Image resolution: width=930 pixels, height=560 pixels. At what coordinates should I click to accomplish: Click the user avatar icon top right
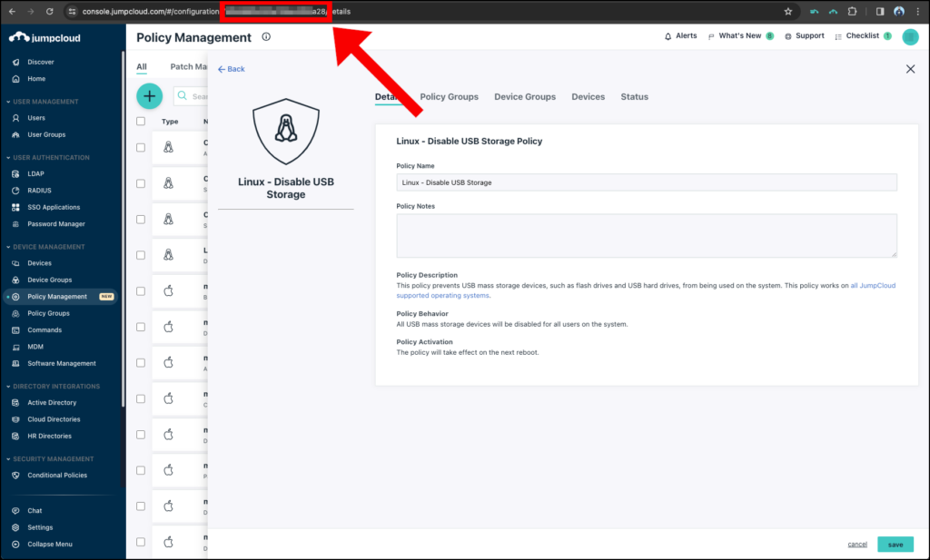pyautogui.click(x=910, y=37)
